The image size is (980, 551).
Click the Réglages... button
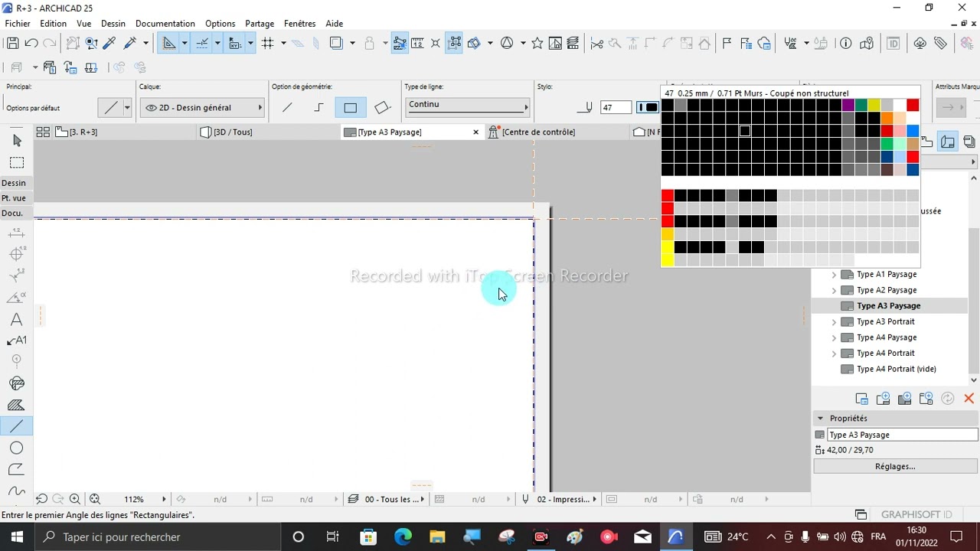point(895,466)
